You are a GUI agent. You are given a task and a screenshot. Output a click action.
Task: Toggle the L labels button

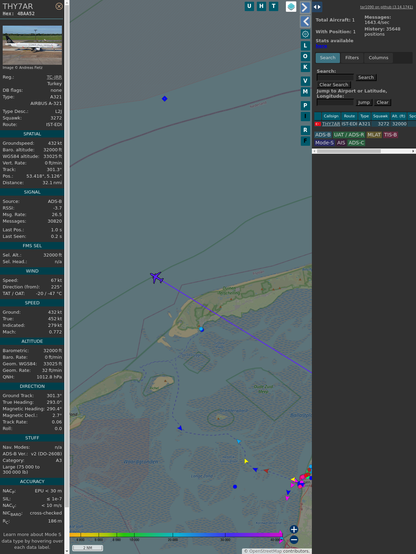305,46
